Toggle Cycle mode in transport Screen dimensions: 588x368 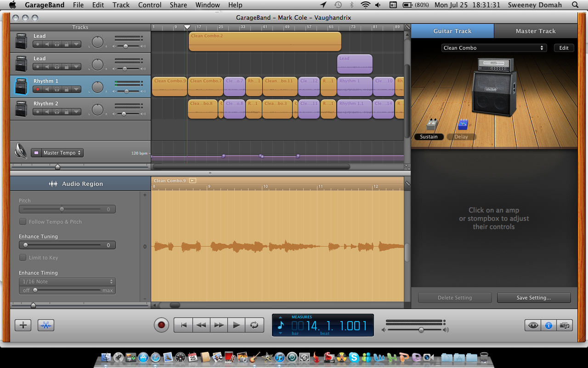254,325
